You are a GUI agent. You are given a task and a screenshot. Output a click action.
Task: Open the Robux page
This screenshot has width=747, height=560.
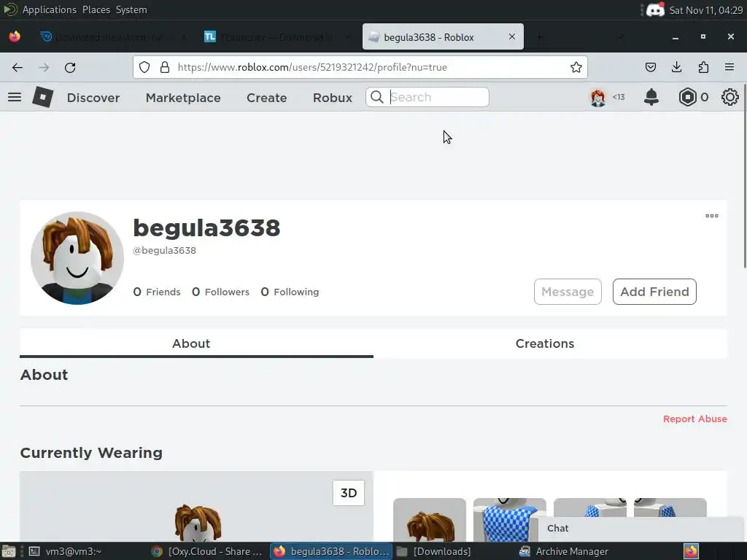[333, 98]
